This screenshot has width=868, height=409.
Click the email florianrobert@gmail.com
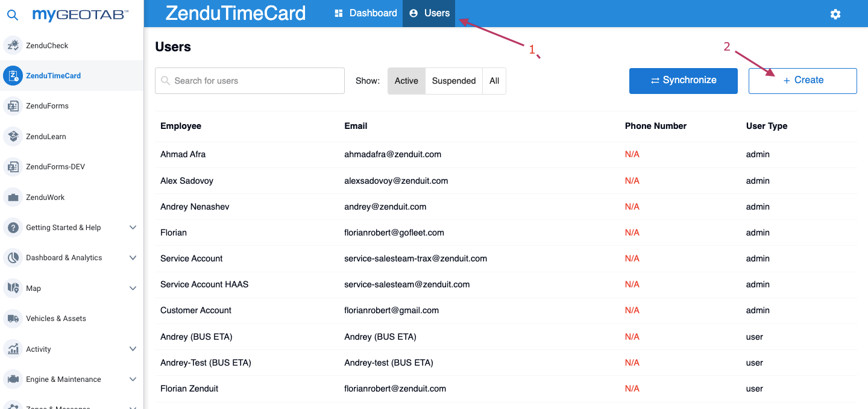[x=392, y=310]
